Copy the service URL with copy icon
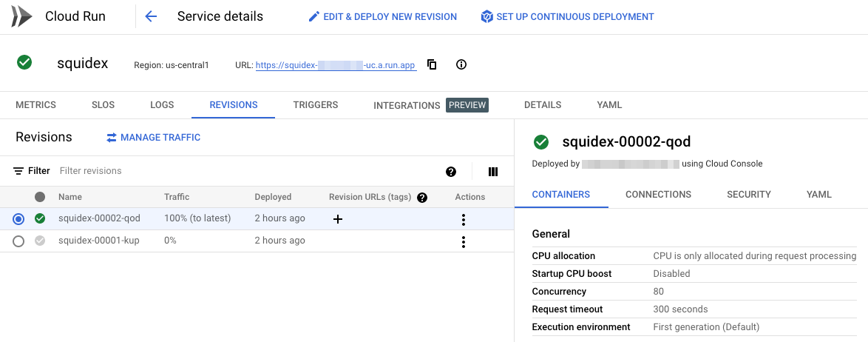 [x=432, y=64]
